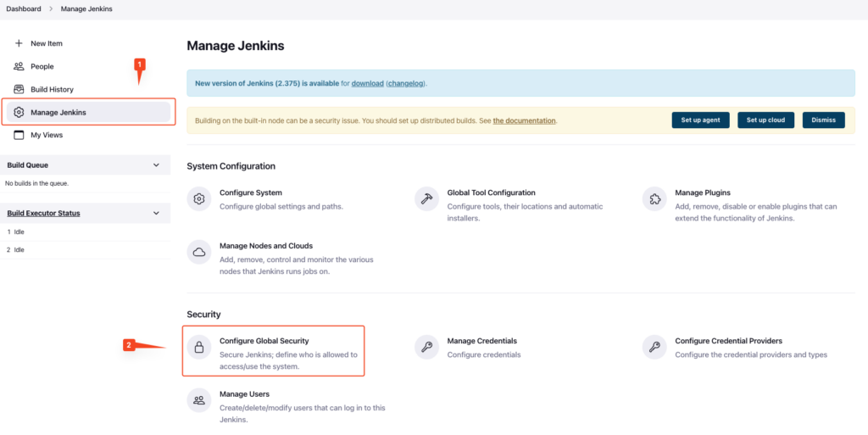This screenshot has height=435, width=868.
Task: Click the Build History tray icon
Action: coord(19,89)
